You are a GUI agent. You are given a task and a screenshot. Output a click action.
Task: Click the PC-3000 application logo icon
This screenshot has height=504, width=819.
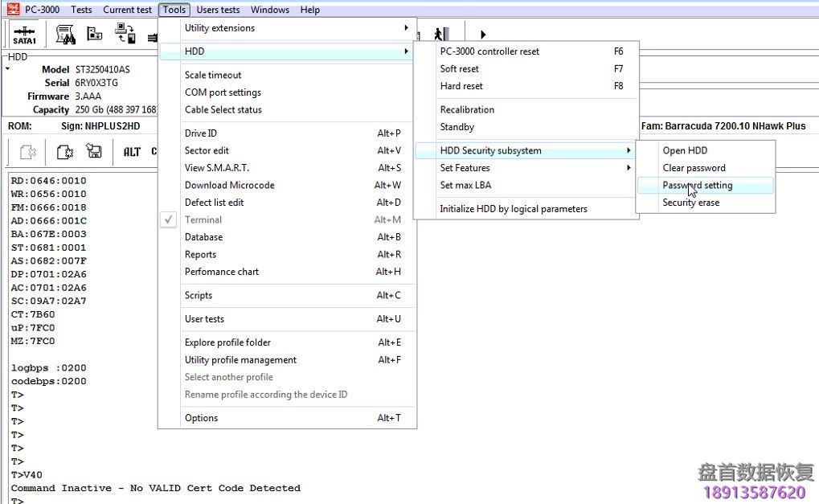point(12,10)
